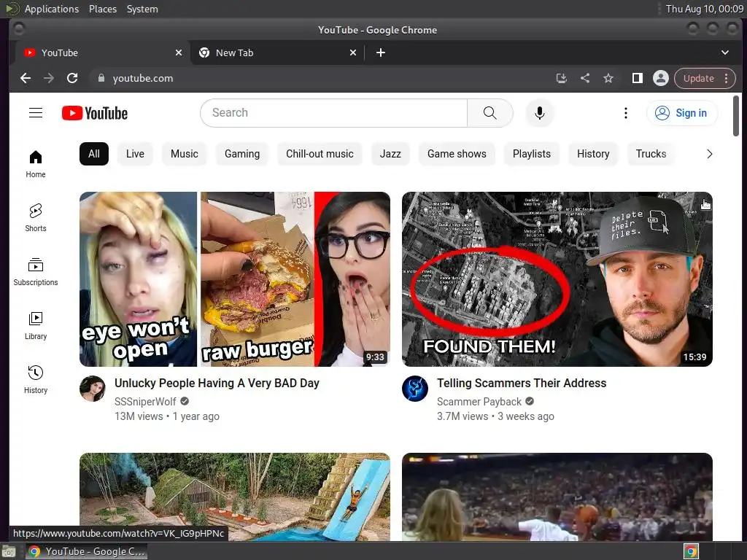Viewport: 747px width, 560px height.
Task: Click the YouTube logo
Action: (95, 113)
